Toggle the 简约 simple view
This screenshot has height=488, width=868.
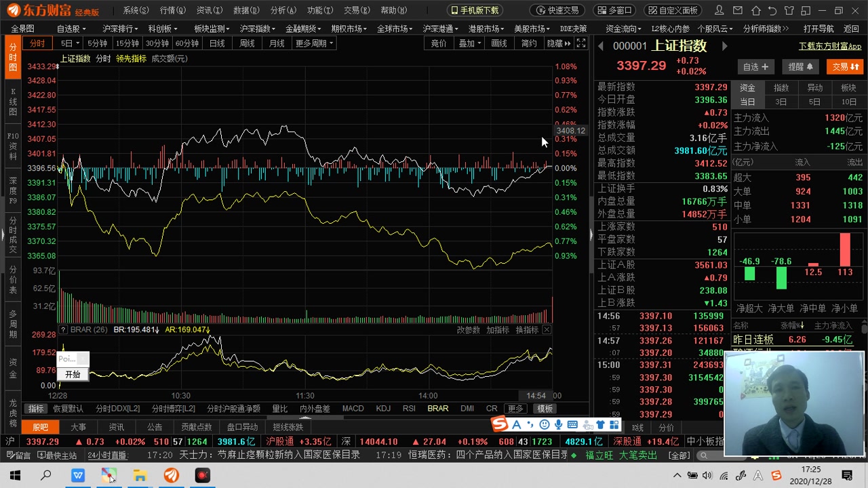coord(529,43)
